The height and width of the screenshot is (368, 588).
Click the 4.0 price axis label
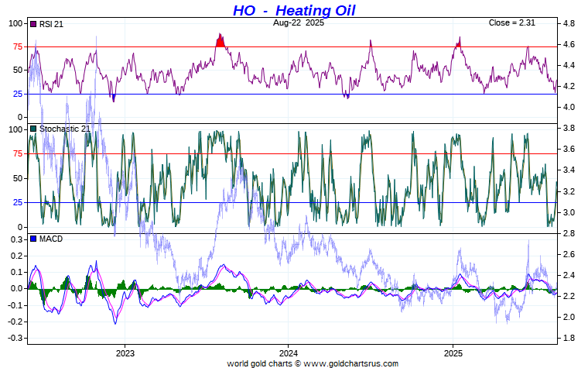click(569, 108)
